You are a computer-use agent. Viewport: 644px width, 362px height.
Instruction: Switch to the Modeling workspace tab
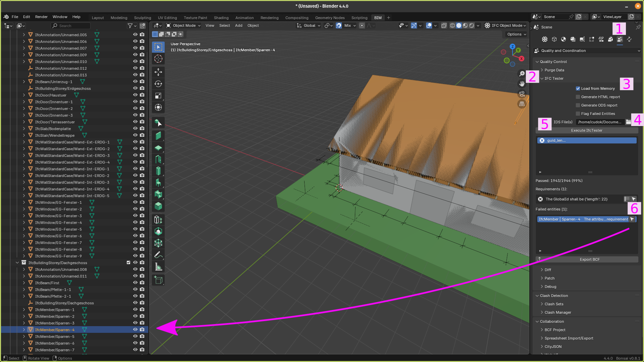coord(119,18)
